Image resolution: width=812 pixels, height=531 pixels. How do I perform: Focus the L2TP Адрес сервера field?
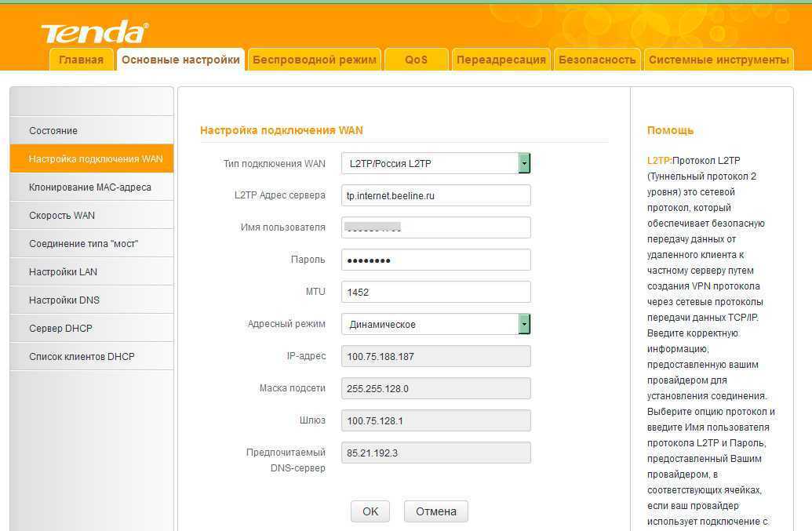436,195
